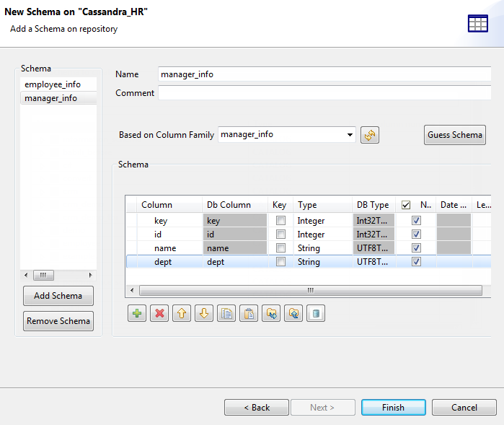This screenshot has width=504, height=425.
Task: Click into the Comment text field
Action: click(x=324, y=93)
